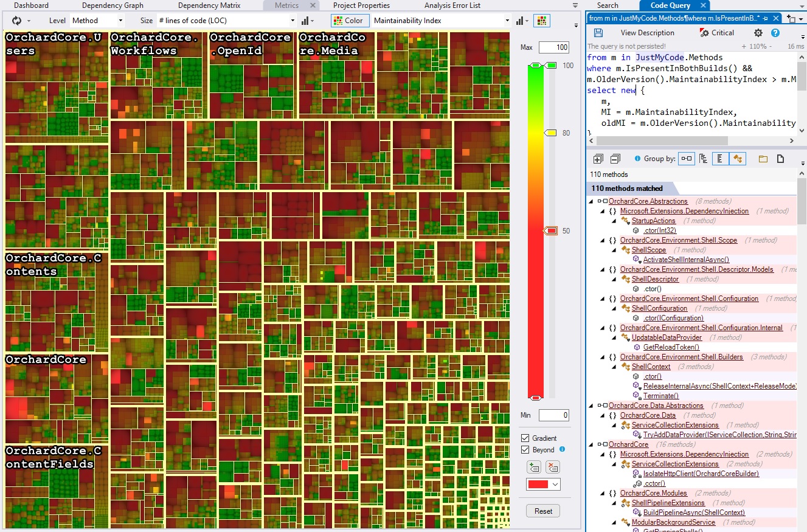This screenshot has height=532, width=807.
Task: Collapse the OrchardCore.Abstractions tree node
Action: tap(592, 201)
